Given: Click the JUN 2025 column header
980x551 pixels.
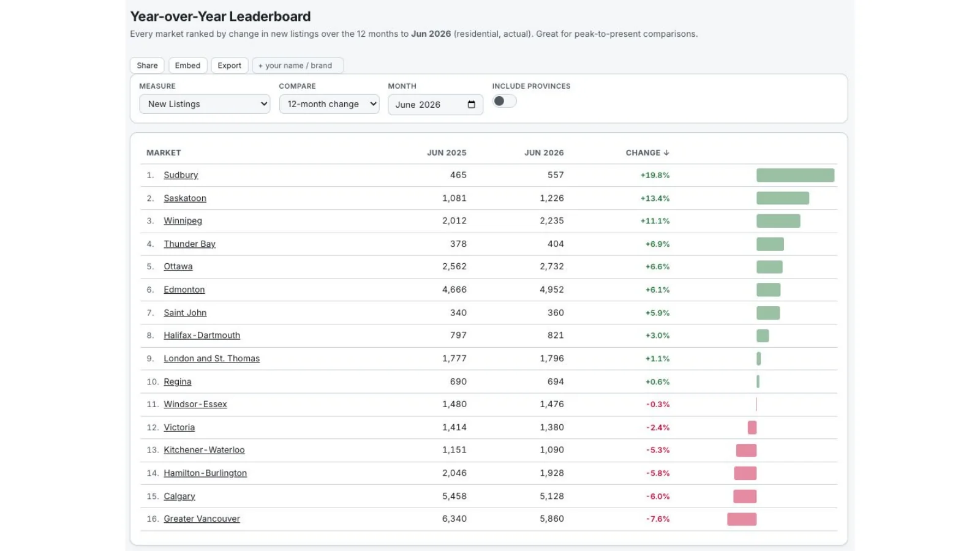Looking at the screenshot, I should [x=447, y=152].
